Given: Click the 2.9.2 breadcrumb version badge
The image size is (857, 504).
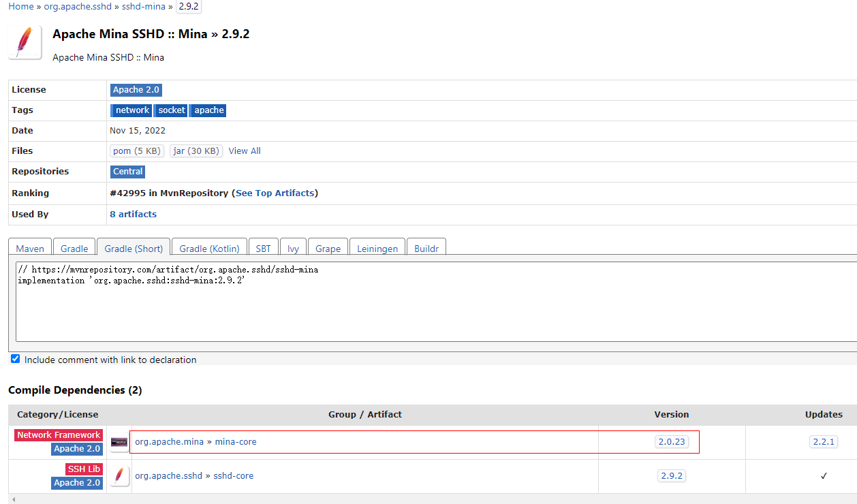Looking at the screenshot, I should click(189, 6).
